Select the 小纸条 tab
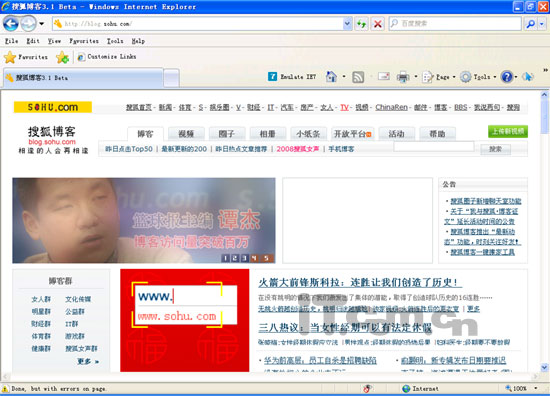Screen dimensions: 550x396 tap(308, 134)
